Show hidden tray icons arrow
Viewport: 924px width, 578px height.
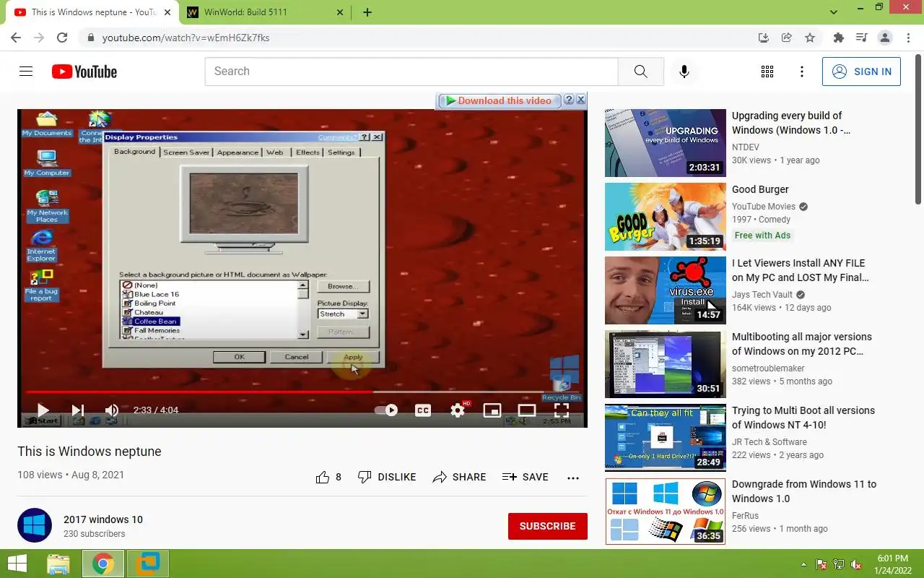coord(803,564)
